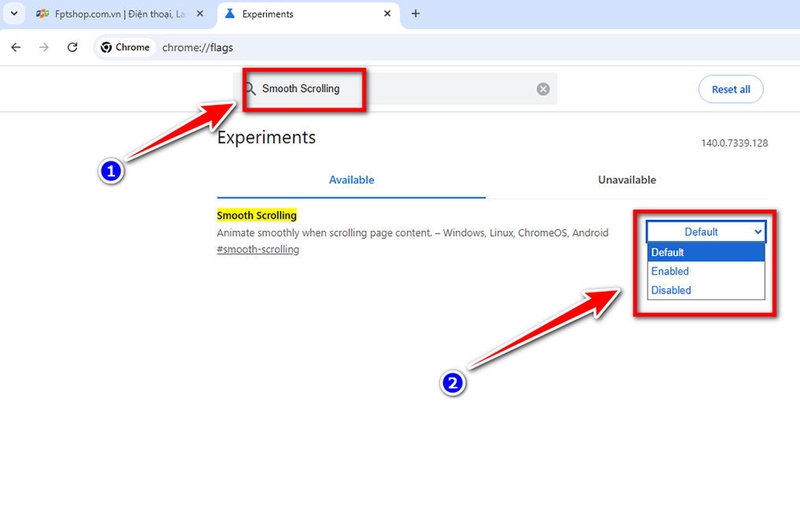Choose Disabled in the dropdown list
Screen dimensions: 800x516
click(706, 290)
